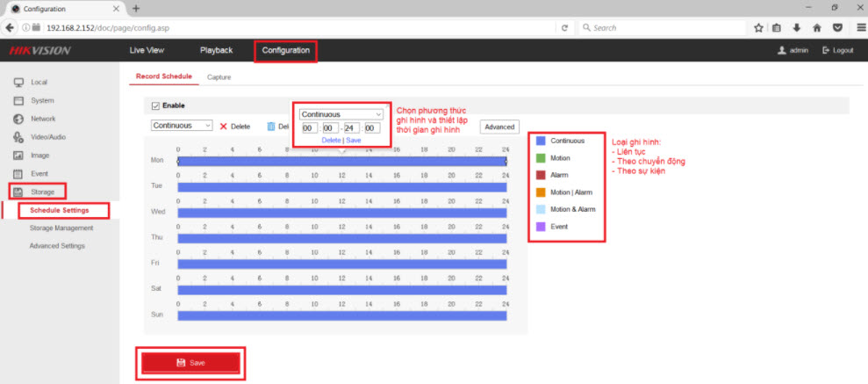Open the Playback menu
This screenshot has height=384, width=868.
(216, 50)
